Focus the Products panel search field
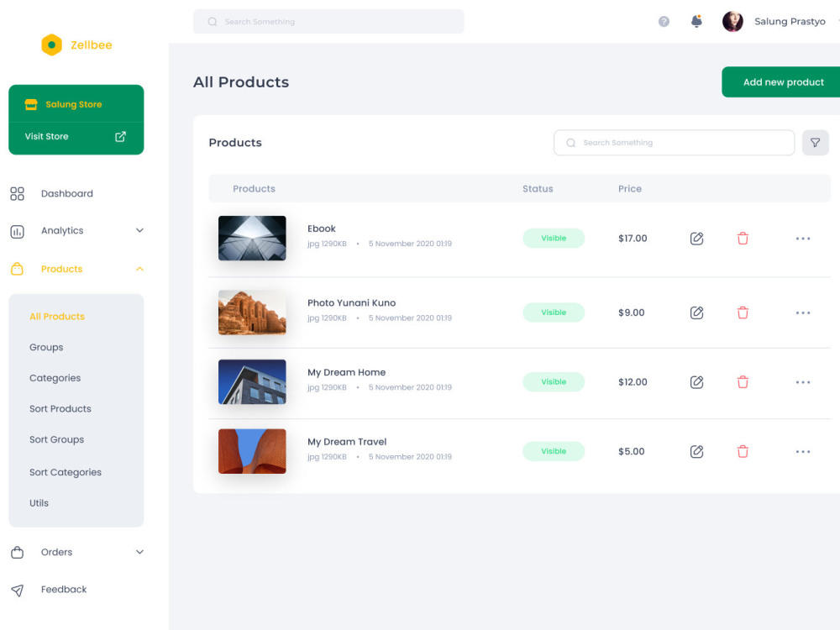 tap(674, 143)
